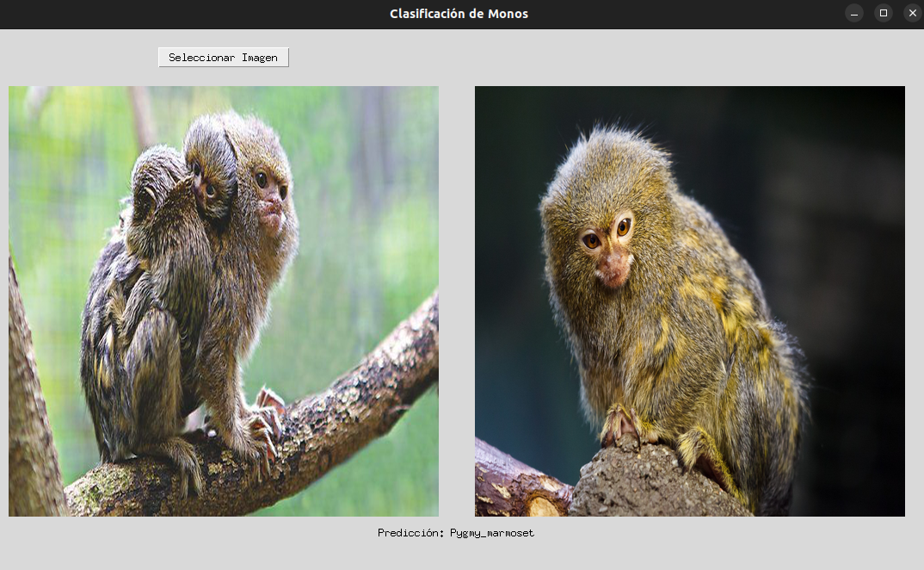Click the maximize icon in the titlebar
The height and width of the screenshot is (570, 924).
[x=883, y=13]
